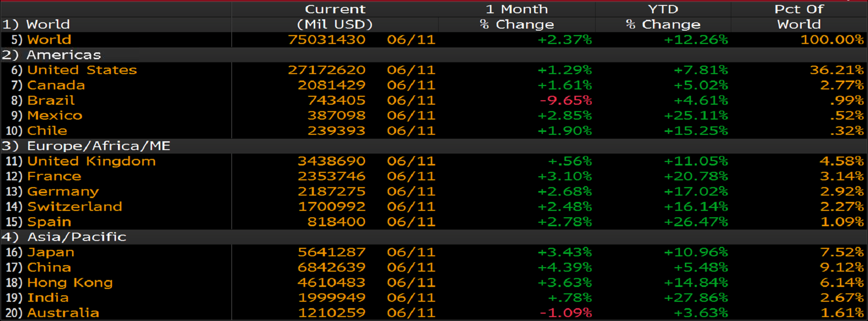Viewport: 868px width, 321px height.
Task: Click Mexico market cap 387098
Action: click(337, 116)
